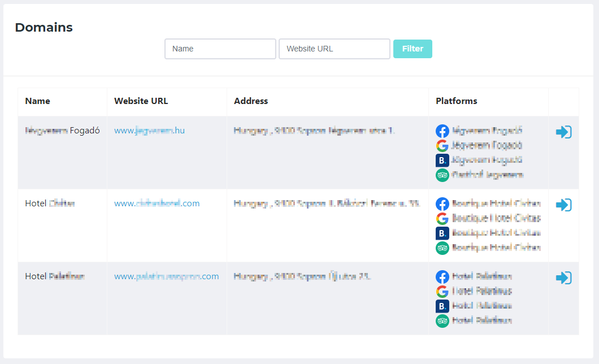
Task: Focus the Name filter input field
Action: [220, 49]
